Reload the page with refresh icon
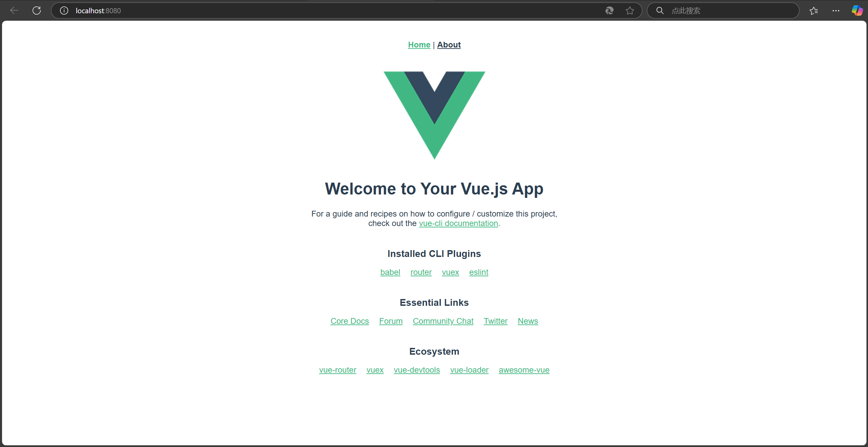 coord(37,11)
